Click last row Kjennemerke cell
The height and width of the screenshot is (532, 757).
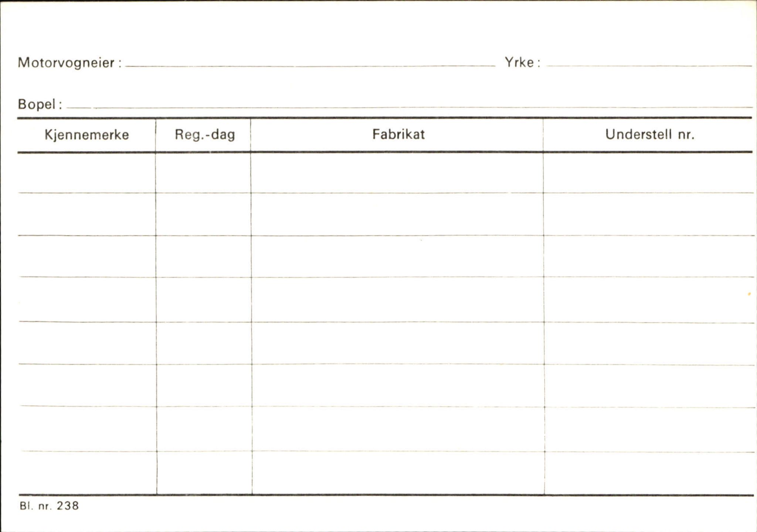pos(88,473)
